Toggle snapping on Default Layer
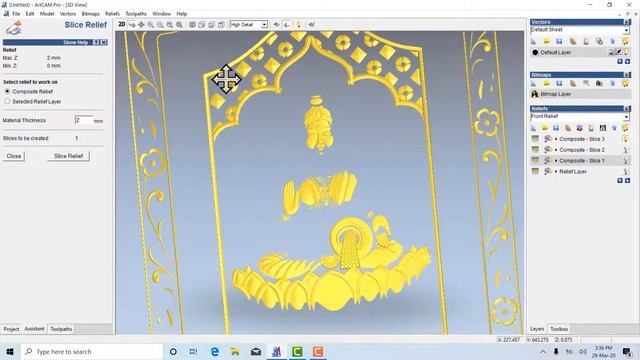This screenshot has height=360, width=640. point(619,52)
